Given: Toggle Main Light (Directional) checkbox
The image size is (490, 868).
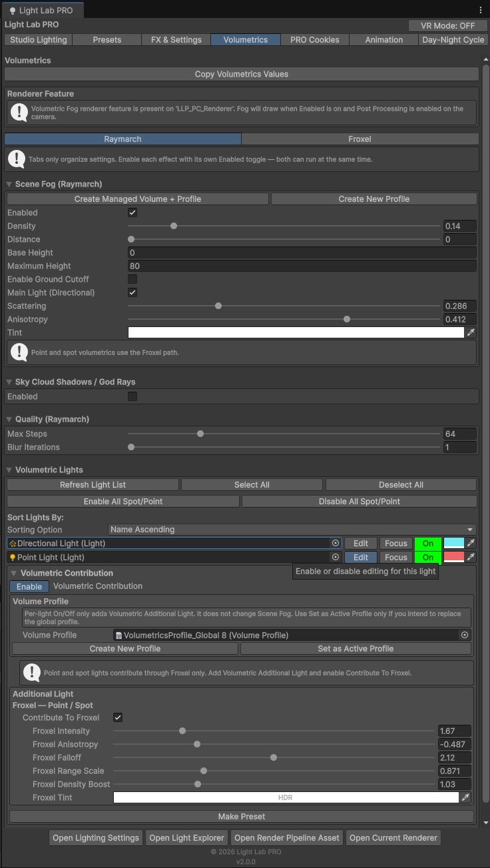Looking at the screenshot, I should 132,292.
